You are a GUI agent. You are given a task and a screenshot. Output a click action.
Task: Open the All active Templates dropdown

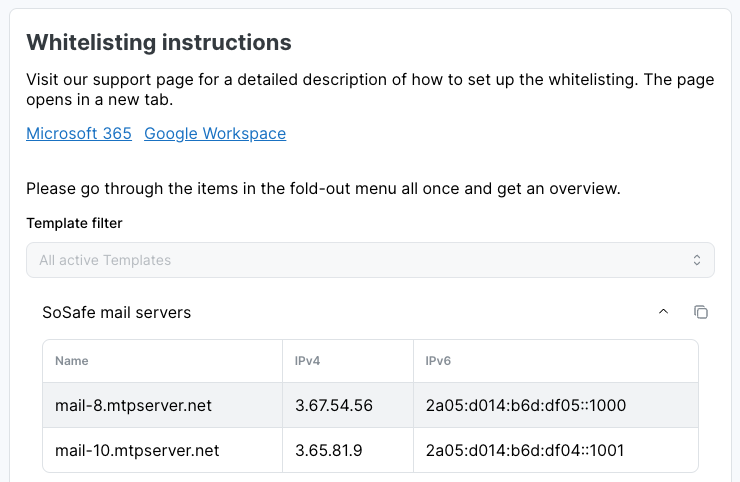point(370,260)
